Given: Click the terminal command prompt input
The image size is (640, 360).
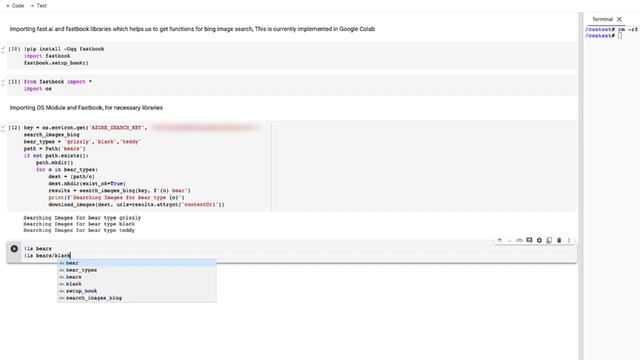Looking at the screenshot, I should pos(620,36).
